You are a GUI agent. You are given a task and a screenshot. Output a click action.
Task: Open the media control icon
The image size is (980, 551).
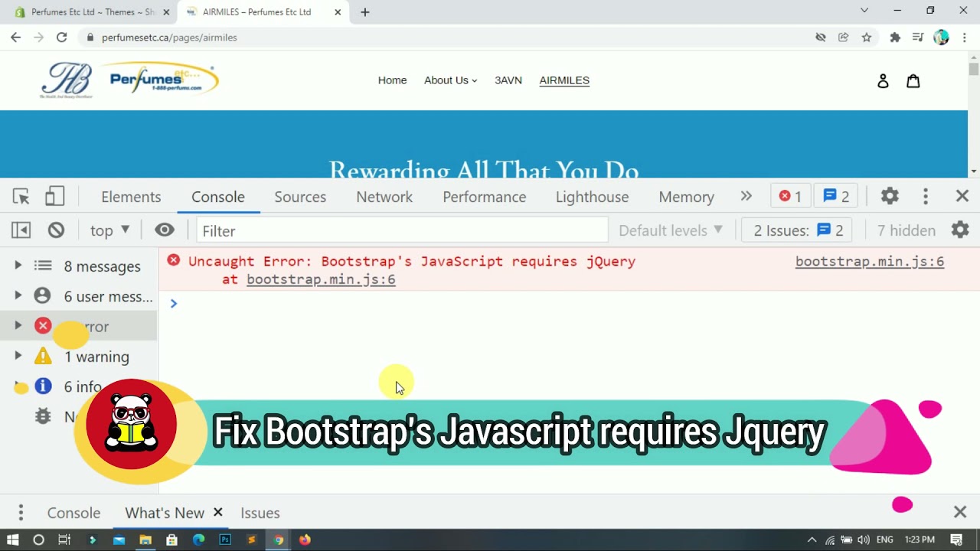point(918,37)
